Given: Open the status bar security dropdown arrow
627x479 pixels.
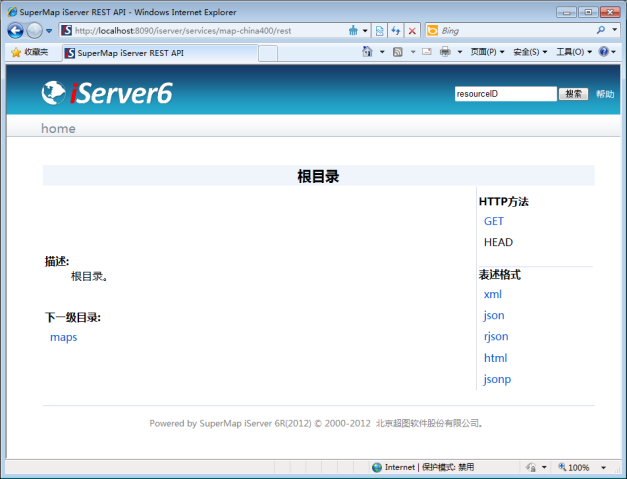Looking at the screenshot, I should click(x=544, y=467).
